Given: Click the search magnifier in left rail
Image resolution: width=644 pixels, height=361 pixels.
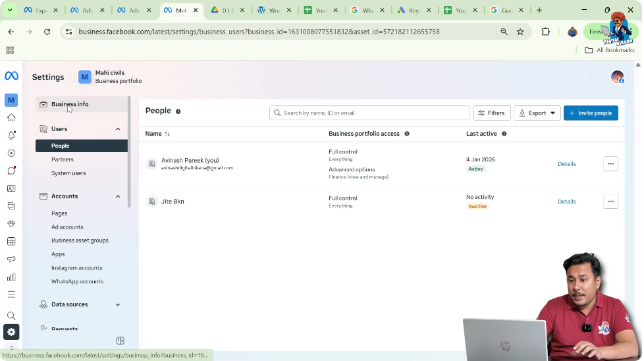Looking at the screenshot, I should [11, 316].
